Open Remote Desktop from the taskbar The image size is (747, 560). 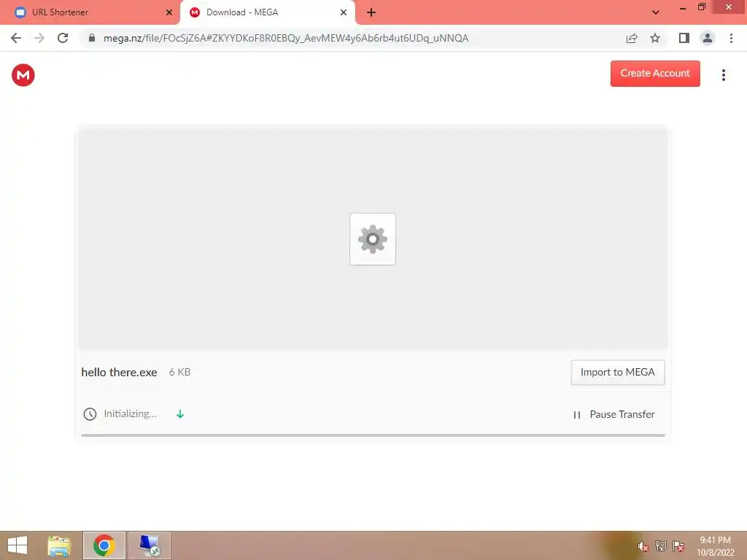tap(150, 545)
